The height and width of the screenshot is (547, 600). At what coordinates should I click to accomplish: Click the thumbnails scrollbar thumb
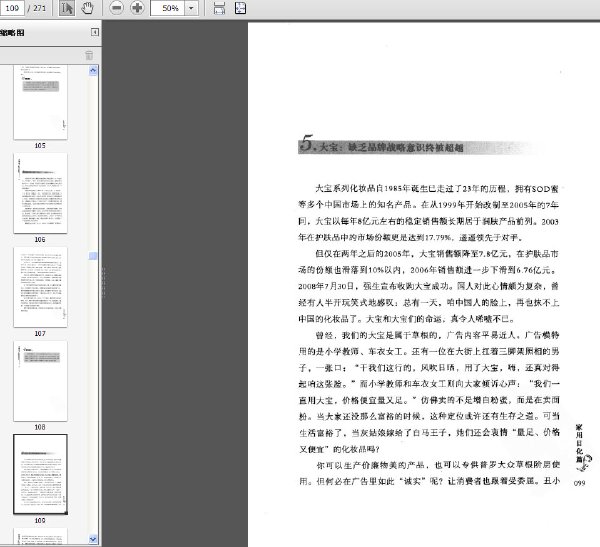click(x=93, y=256)
